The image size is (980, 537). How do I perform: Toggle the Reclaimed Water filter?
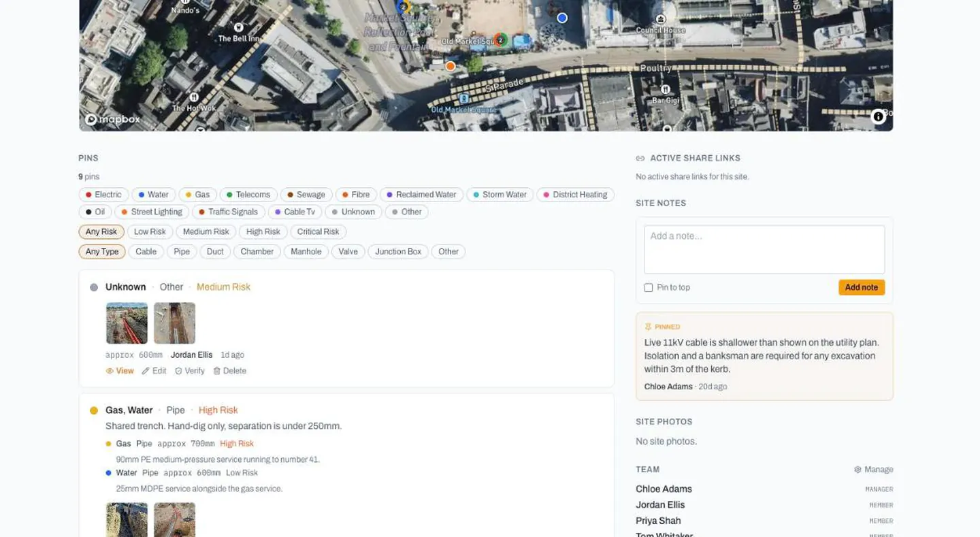[421, 195]
